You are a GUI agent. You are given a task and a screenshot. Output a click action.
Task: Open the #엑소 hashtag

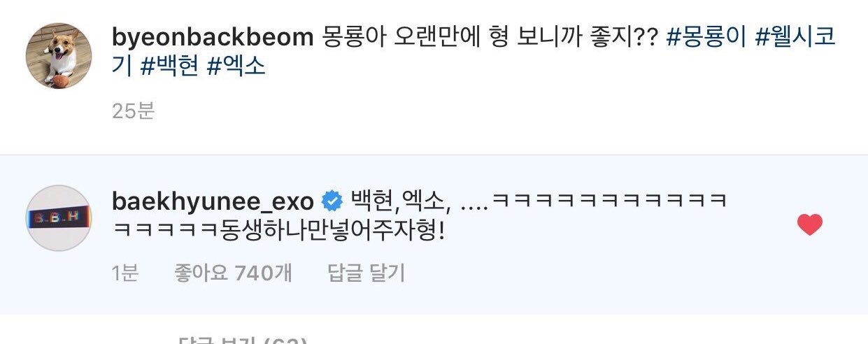[x=236, y=67]
